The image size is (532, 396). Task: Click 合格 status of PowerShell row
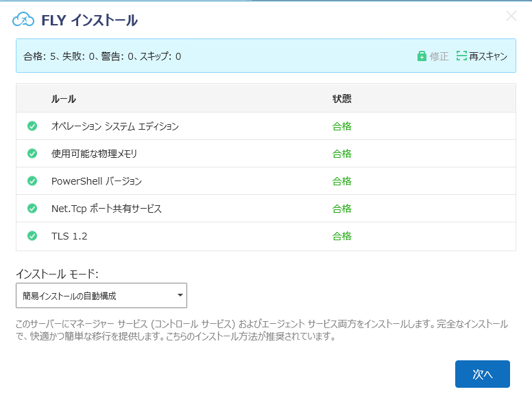pos(341,181)
